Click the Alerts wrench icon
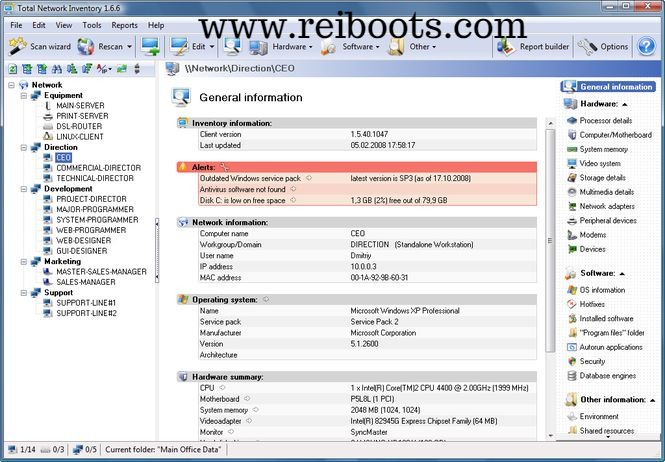The height and width of the screenshot is (462, 665). point(224,168)
